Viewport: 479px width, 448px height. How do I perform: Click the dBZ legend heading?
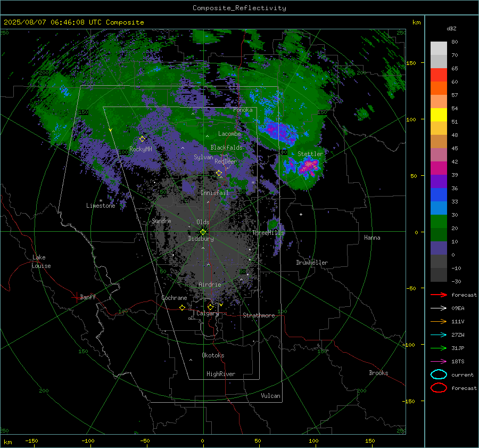point(451,28)
